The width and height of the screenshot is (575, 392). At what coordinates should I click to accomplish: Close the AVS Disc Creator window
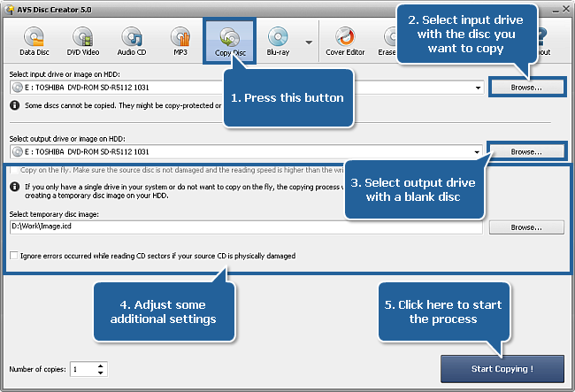[x=566, y=9]
